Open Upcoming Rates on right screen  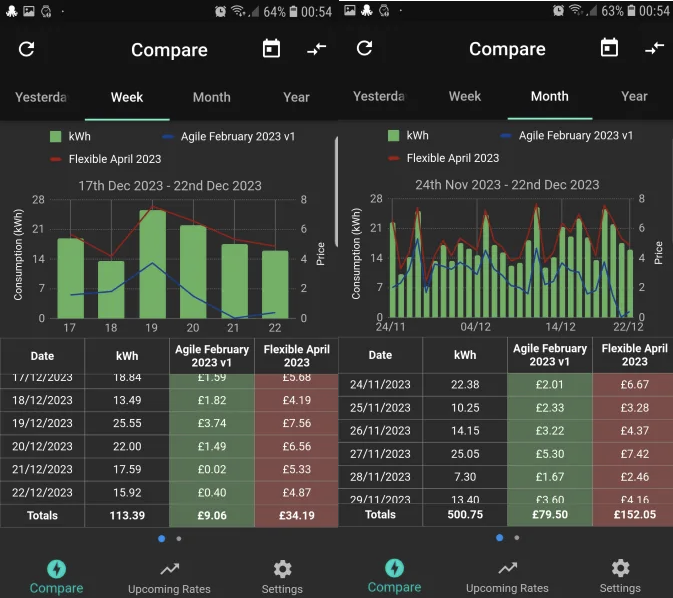(507, 577)
